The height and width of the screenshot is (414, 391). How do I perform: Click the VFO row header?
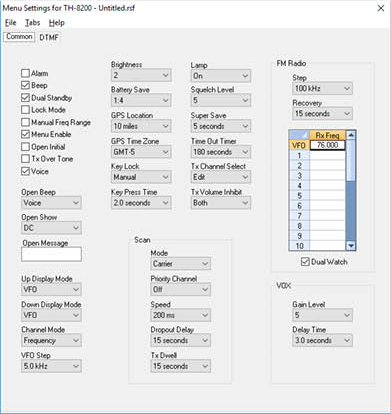[x=299, y=145]
